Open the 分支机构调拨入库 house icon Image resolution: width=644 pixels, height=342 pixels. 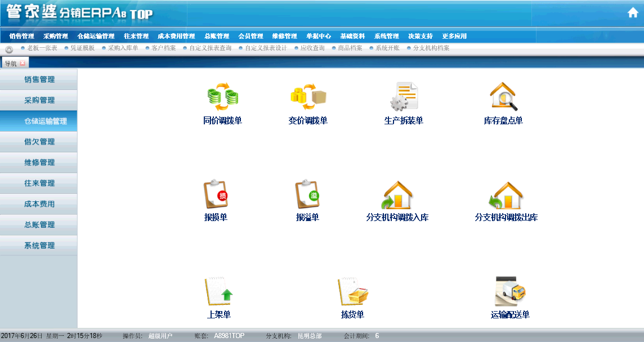pos(397,195)
